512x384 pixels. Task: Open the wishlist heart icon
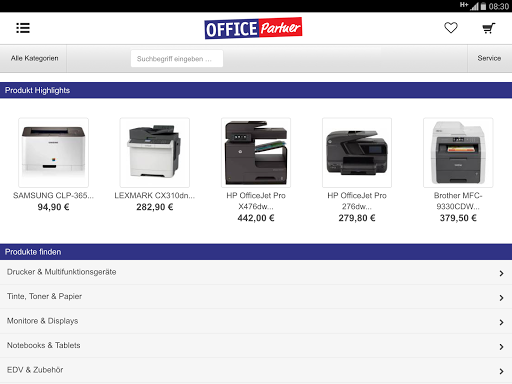[x=451, y=28]
